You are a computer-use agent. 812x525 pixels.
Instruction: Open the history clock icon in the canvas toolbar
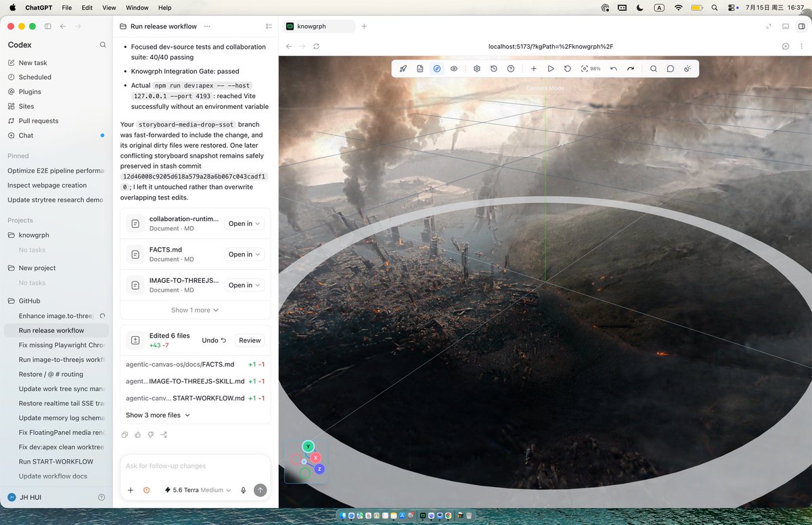point(494,68)
